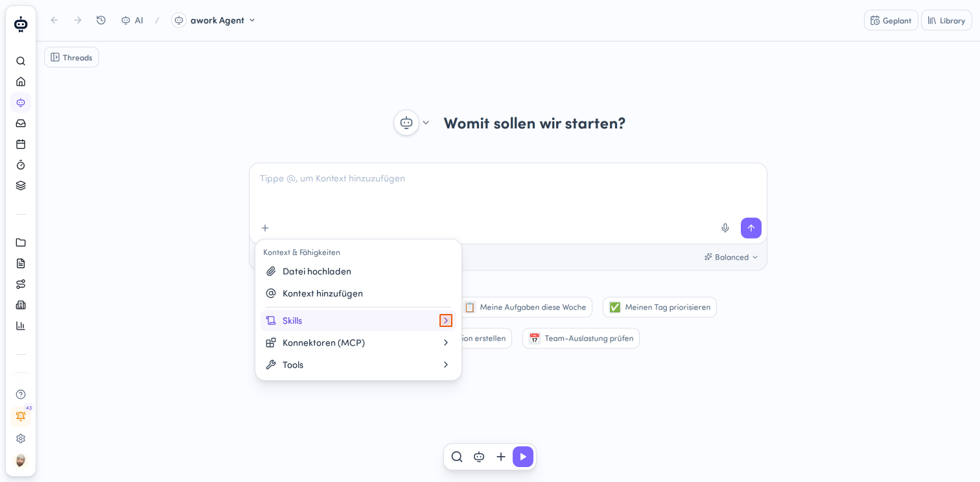
Task: Open the inbox icon in sidebar
Action: pos(21,123)
